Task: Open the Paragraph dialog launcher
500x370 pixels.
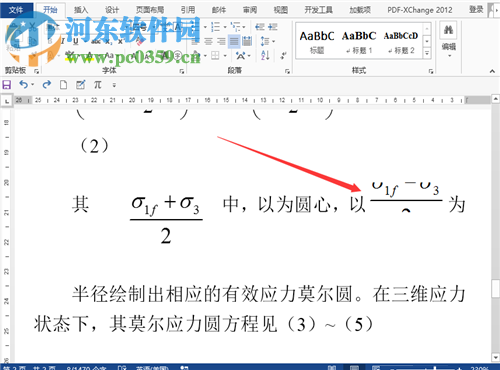Action: click(287, 71)
